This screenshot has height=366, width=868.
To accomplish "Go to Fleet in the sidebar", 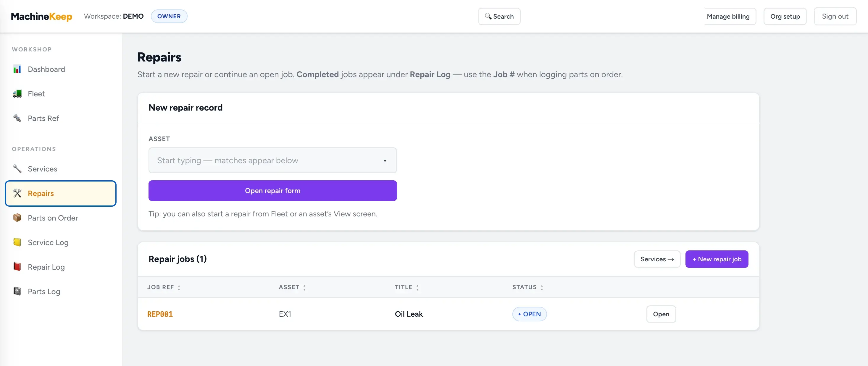I will 61,94.
